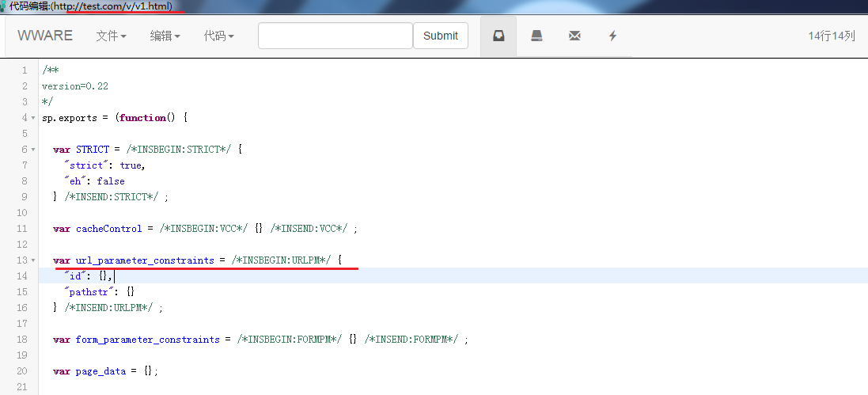Click the /*INSBEGIN:FORMPM*/ comment on line 18
Viewport: 868px width, 395px height.
coord(290,339)
